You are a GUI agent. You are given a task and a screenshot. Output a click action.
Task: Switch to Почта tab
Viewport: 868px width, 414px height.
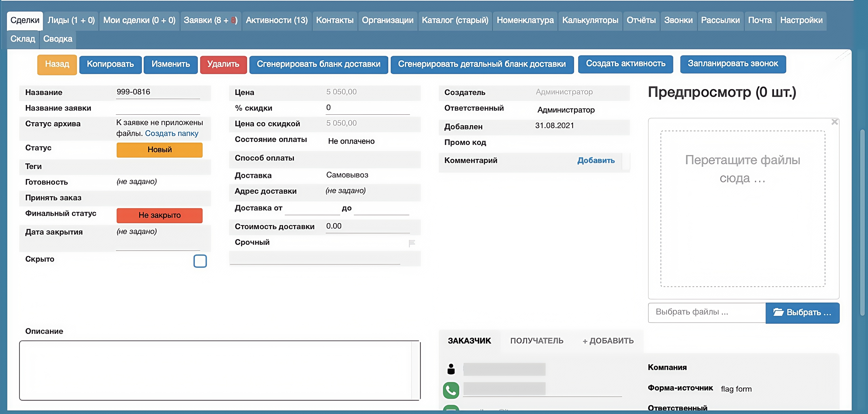760,21
